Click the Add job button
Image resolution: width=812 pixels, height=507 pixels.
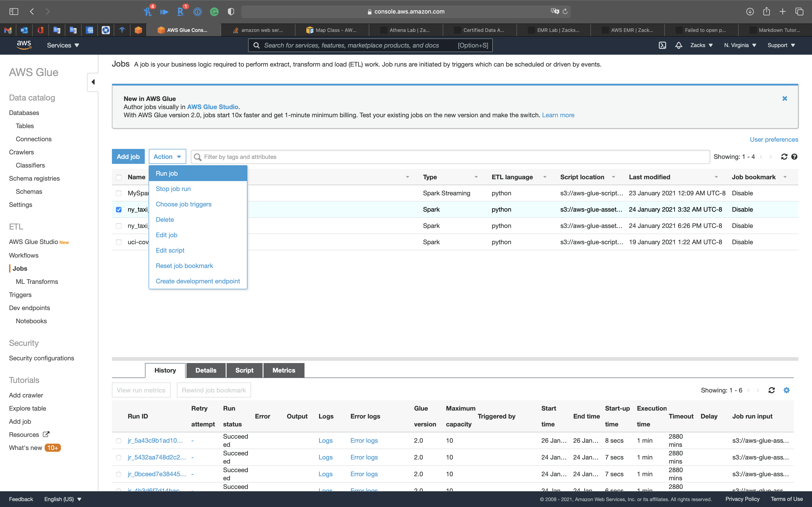tap(128, 157)
